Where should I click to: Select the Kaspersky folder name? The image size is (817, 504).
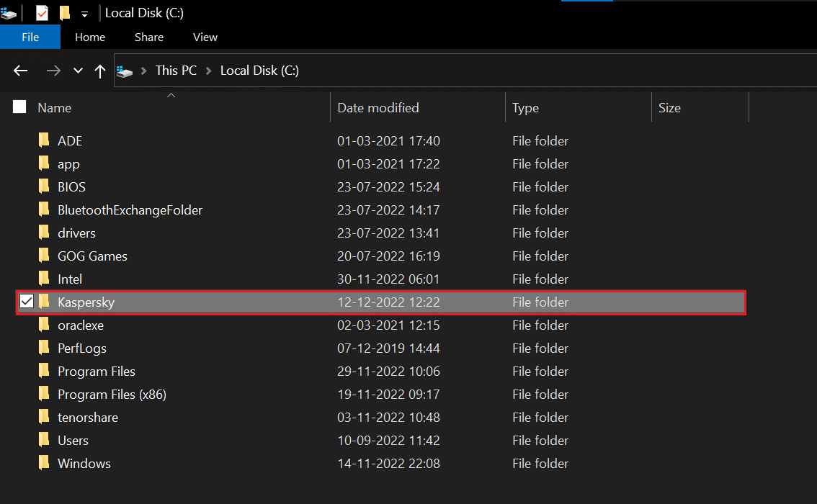pyautogui.click(x=86, y=302)
